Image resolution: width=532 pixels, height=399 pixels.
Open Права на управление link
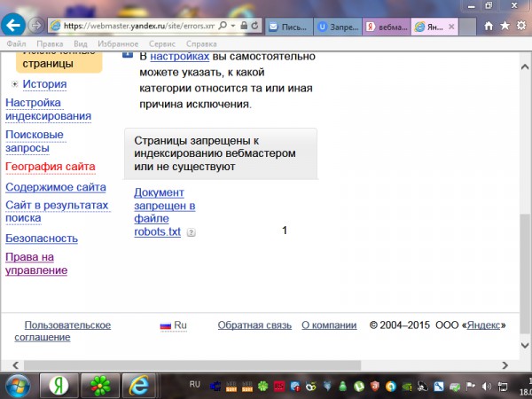click(x=36, y=263)
